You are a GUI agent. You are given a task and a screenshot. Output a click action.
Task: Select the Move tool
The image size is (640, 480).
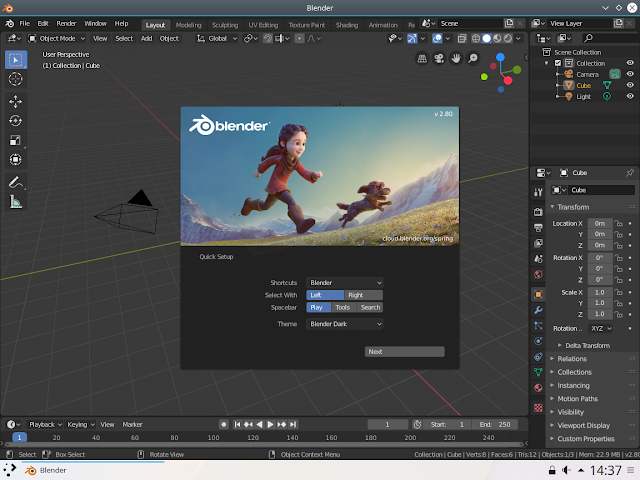tap(16, 101)
